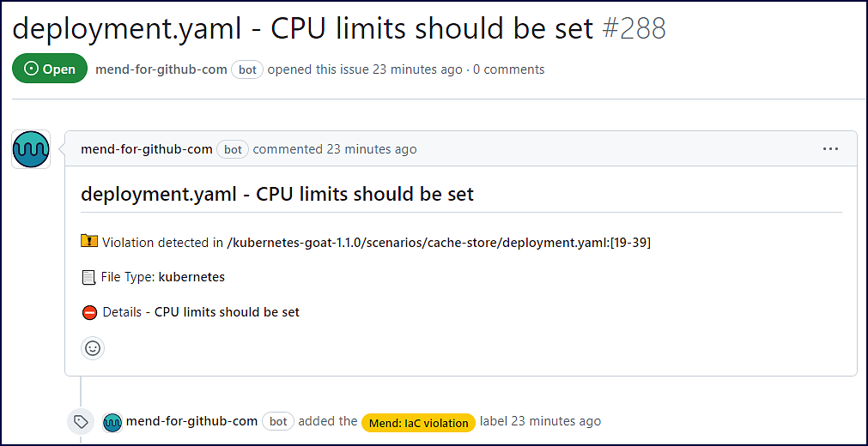Click the File Type document icon

click(x=88, y=277)
